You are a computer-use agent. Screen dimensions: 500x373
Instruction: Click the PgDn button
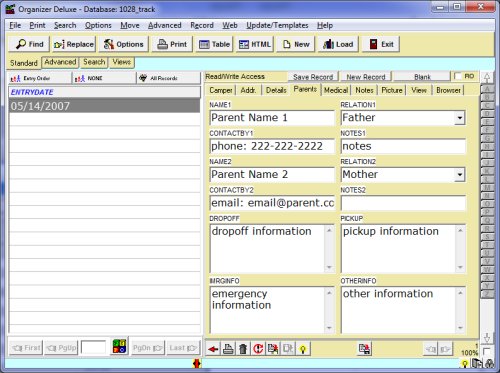[x=147, y=348]
